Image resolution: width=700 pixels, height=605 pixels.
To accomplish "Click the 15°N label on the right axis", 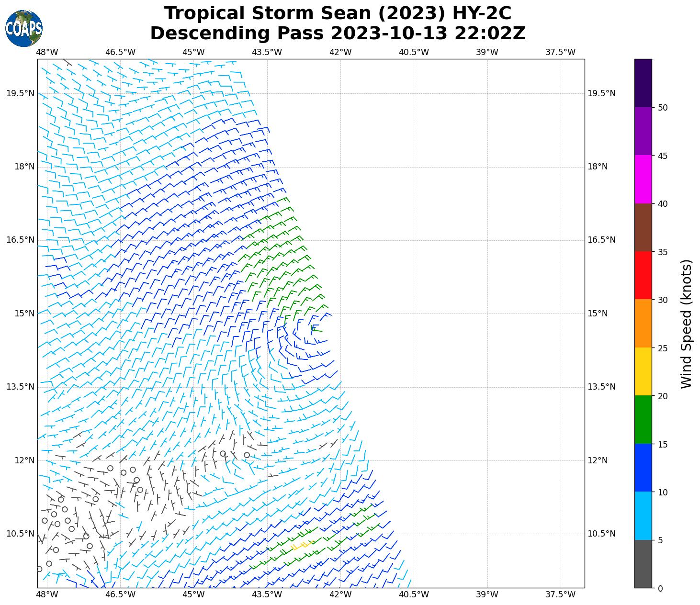I will [598, 314].
